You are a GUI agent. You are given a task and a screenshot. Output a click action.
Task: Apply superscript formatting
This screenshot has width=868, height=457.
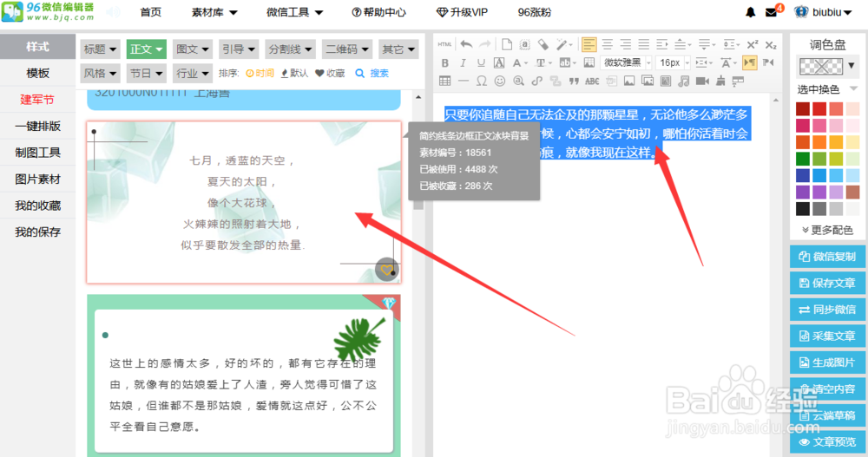click(x=753, y=44)
